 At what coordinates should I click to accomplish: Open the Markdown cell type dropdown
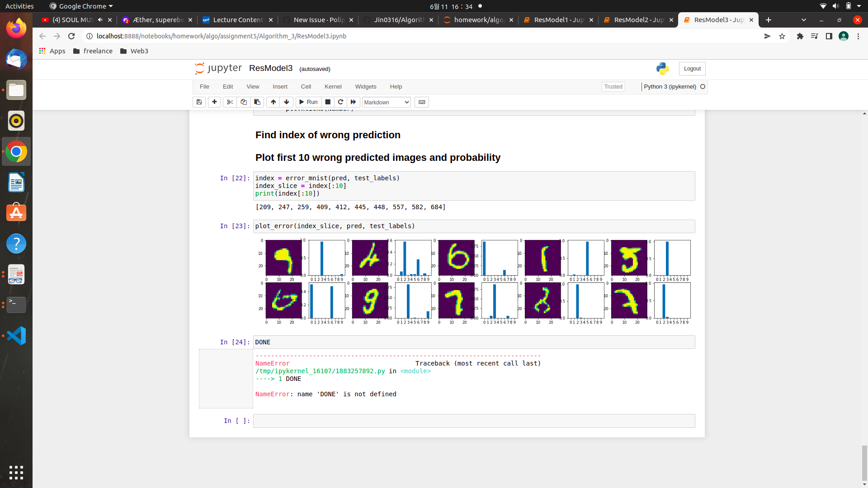coord(386,102)
